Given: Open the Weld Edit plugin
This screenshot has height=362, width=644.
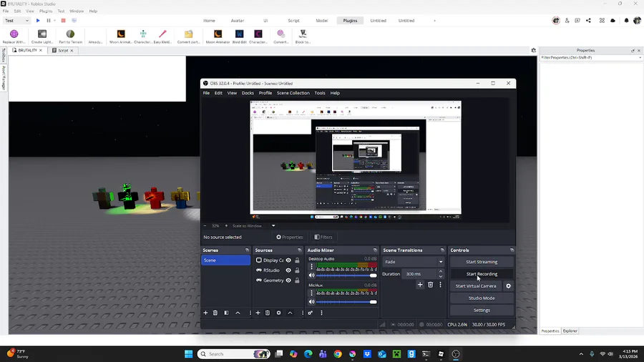Looking at the screenshot, I should 240,34.
